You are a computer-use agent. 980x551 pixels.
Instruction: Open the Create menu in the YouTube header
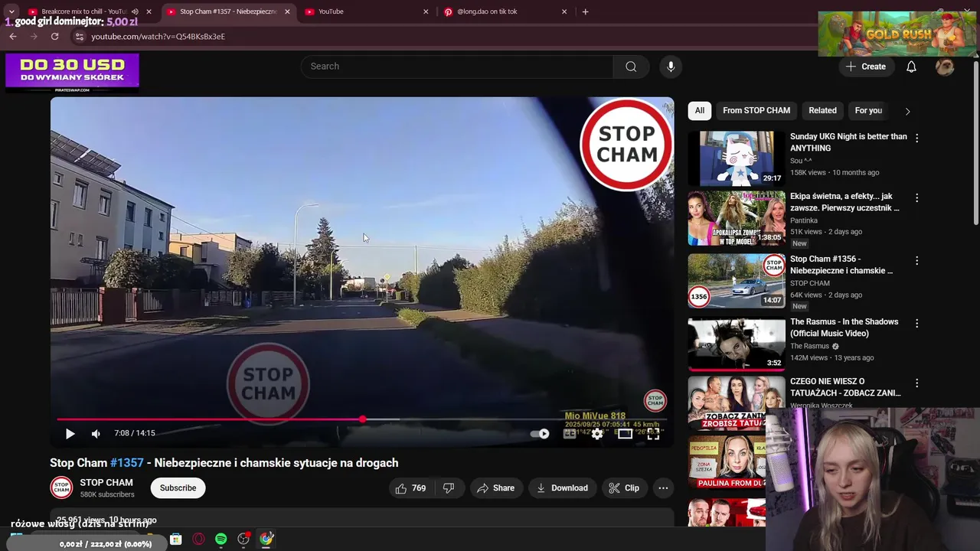pyautogui.click(x=866, y=67)
